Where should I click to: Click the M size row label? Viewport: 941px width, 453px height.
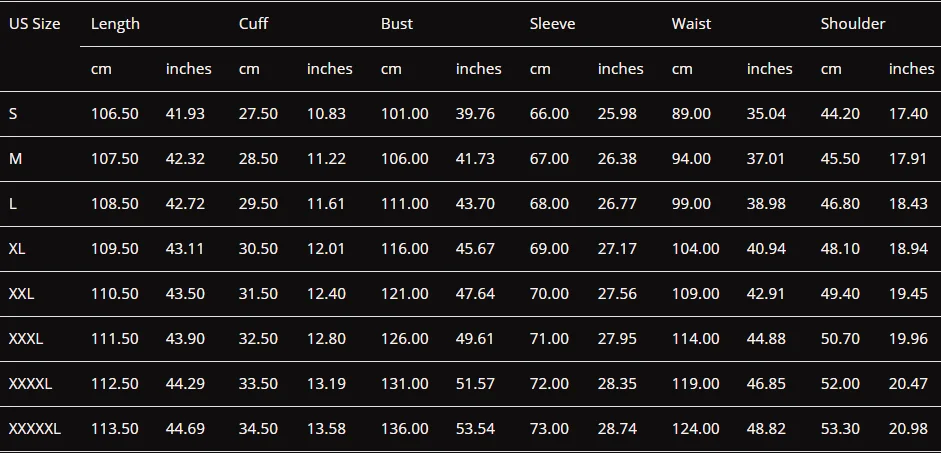pyautogui.click(x=15, y=158)
